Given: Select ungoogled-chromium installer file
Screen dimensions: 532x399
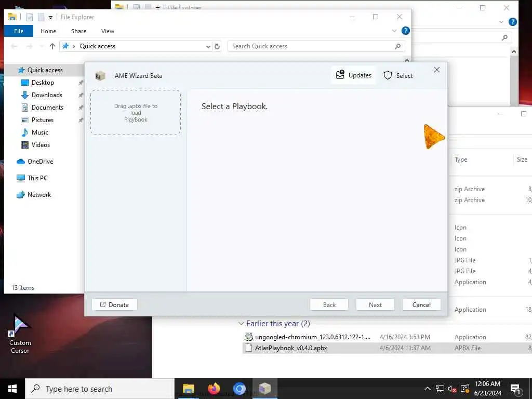Looking at the screenshot, I should (312, 337).
